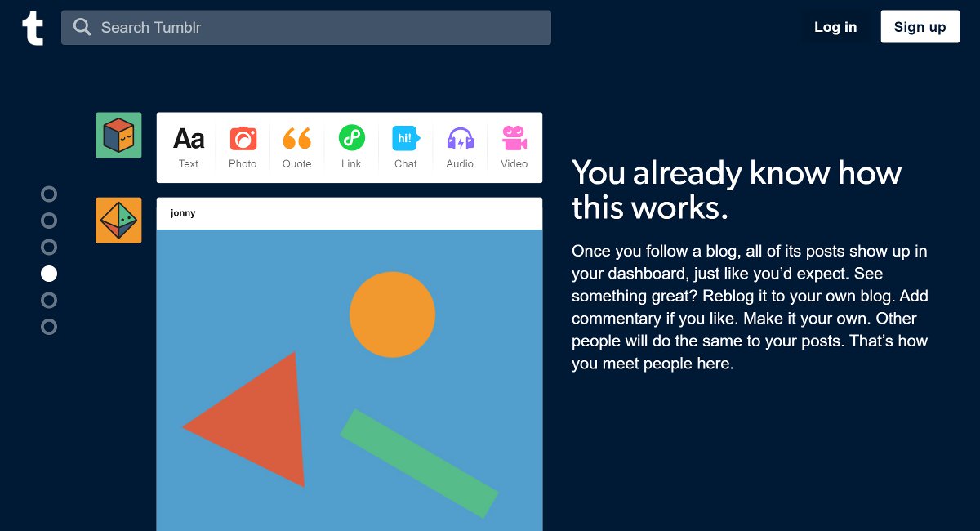Click the orange diamond avatar next to jonny
The width and height of the screenshot is (980, 531).
118,220
